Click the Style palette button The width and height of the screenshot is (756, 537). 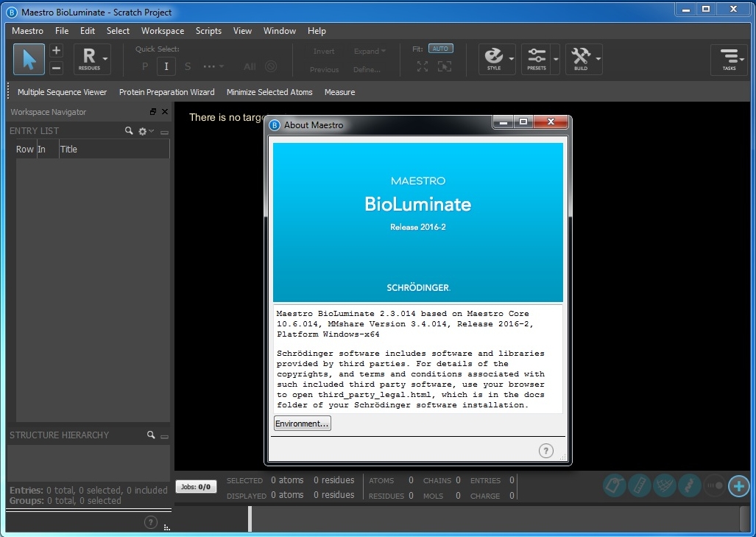coord(494,60)
